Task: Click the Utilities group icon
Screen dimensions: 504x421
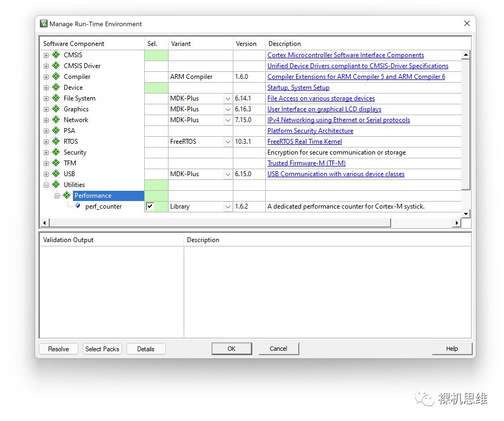Action: coord(56,184)
